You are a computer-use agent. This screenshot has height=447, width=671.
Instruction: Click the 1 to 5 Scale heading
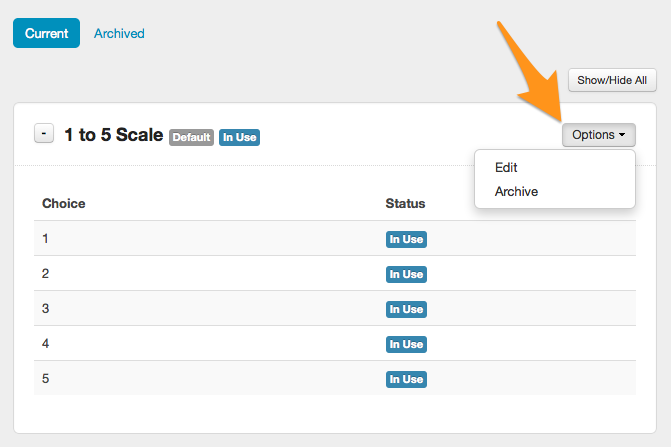click(113, 134)
